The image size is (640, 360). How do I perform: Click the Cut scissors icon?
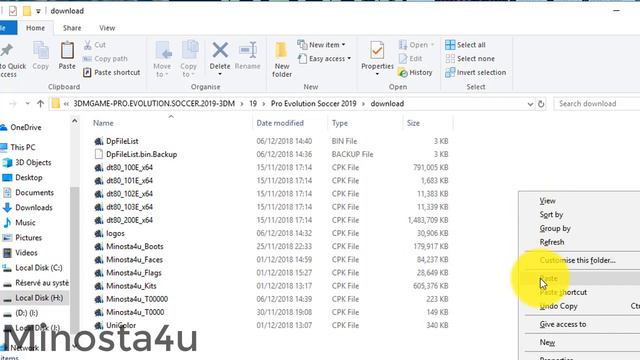(88, 45)
